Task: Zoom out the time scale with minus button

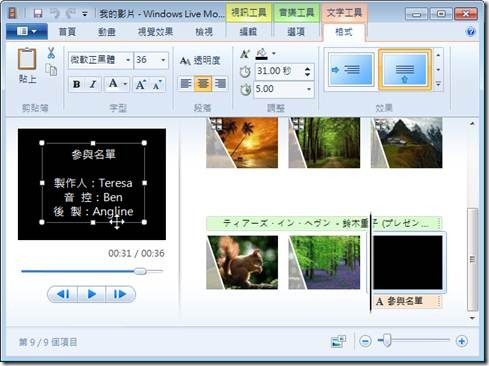Action: [365, 341]
